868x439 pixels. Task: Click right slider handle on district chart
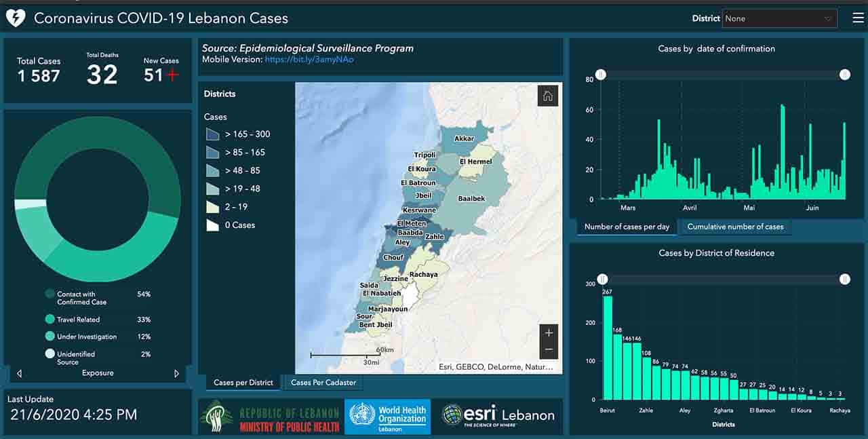[844, 279]
